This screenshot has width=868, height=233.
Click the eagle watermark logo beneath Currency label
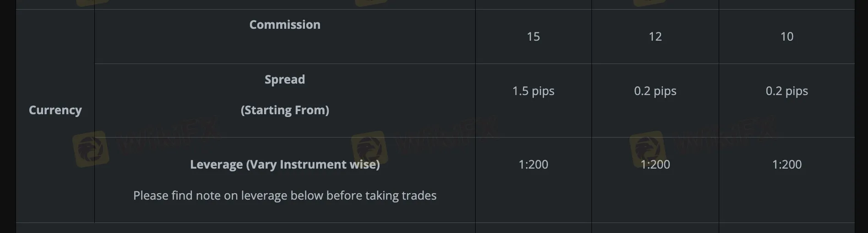pyautogui.click(x=90, y=149)
